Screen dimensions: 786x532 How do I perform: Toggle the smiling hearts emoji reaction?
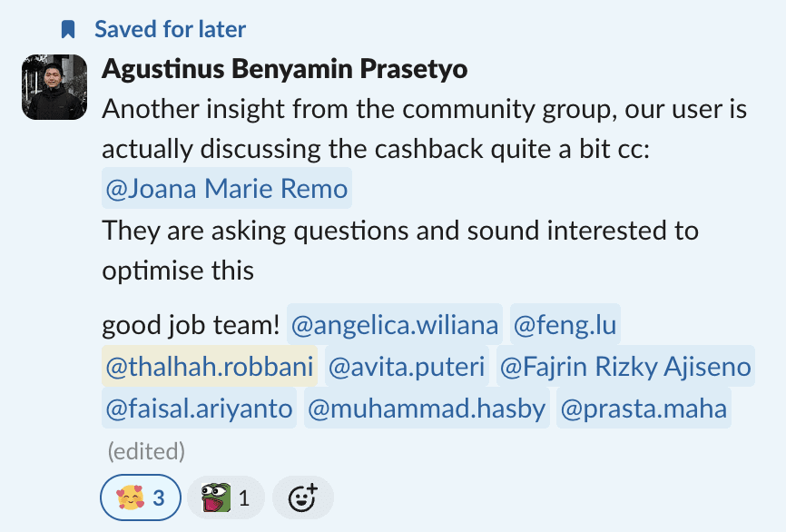(x=141, y=498)
